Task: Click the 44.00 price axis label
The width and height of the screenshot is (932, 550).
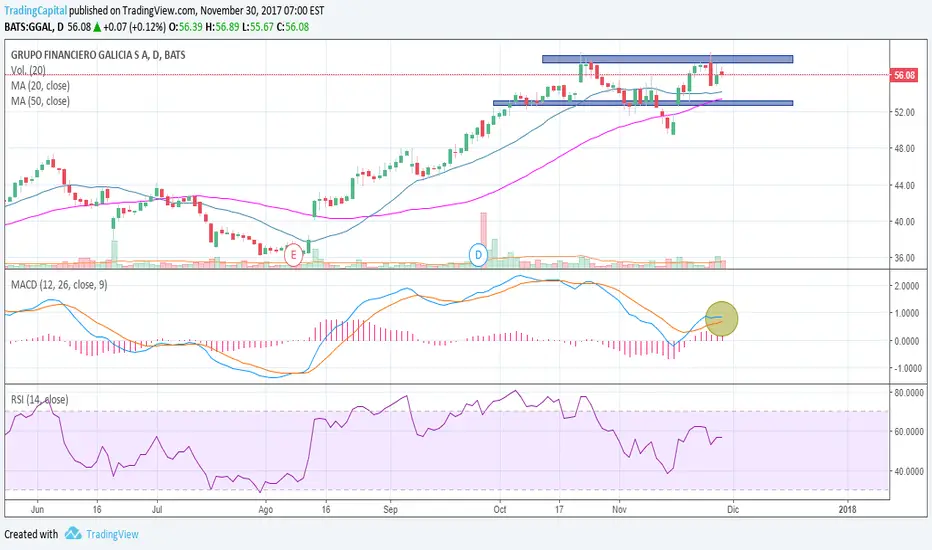Action: tap(904, 186)
